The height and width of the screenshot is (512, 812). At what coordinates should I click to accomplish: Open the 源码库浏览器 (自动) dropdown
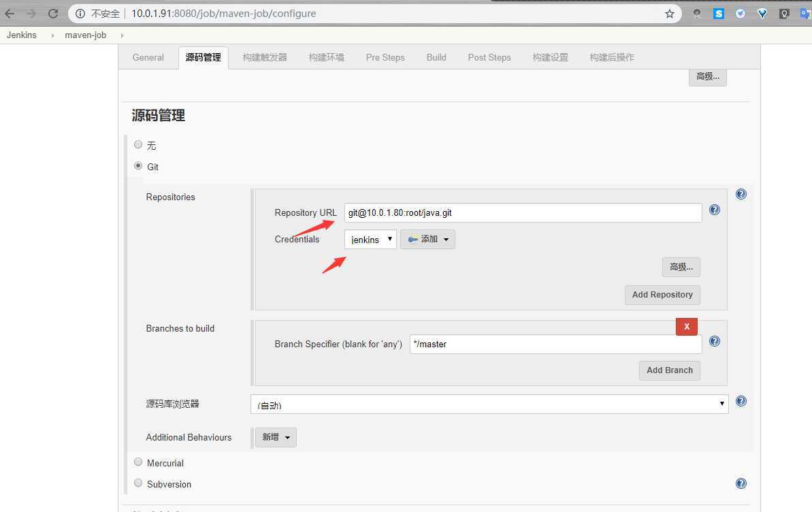tap(489, 404)
